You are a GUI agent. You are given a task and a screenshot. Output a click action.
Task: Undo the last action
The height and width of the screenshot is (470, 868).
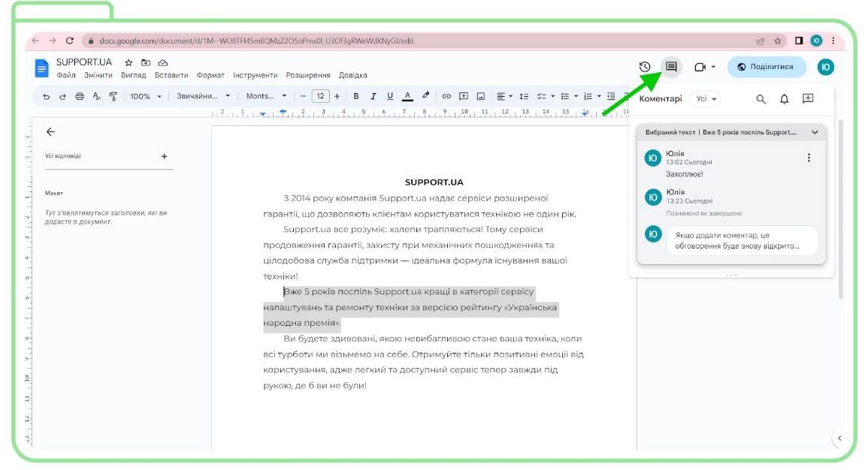click(46, 96)
